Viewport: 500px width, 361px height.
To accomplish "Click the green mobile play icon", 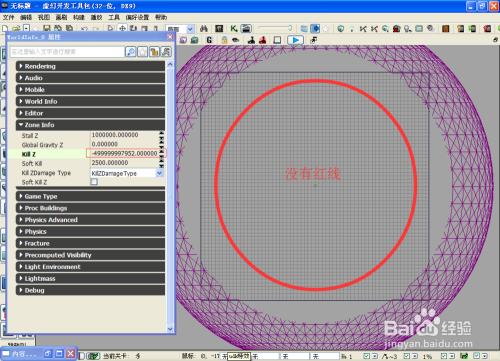I will (472, 29).
